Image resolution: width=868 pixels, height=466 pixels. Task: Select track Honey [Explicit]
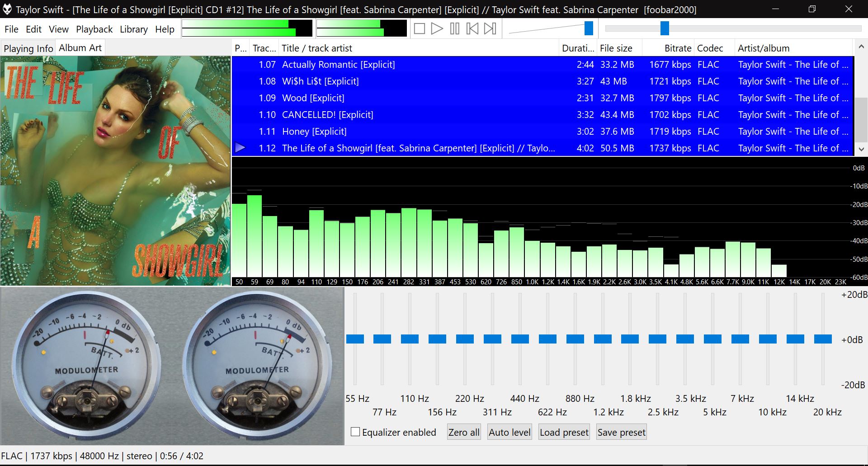coord(542,132)
